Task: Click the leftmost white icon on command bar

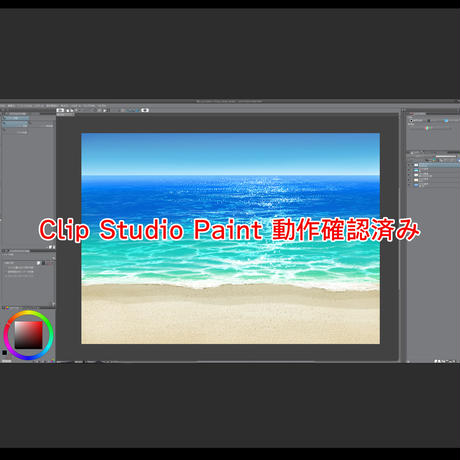Action: pos(60,110)
